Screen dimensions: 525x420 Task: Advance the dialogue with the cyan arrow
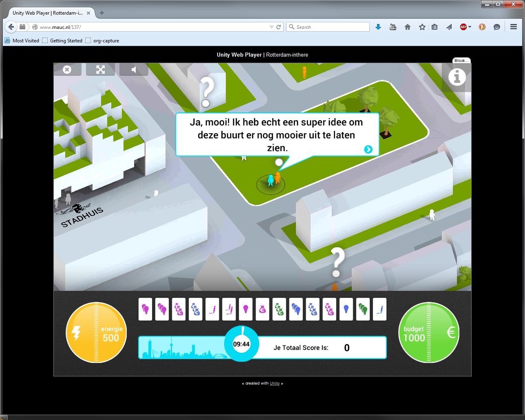368,150
